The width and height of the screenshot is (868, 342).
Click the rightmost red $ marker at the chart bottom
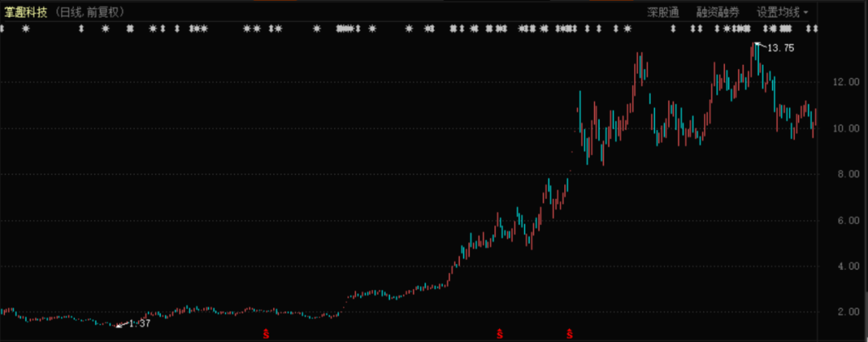[x=570, y=332]
